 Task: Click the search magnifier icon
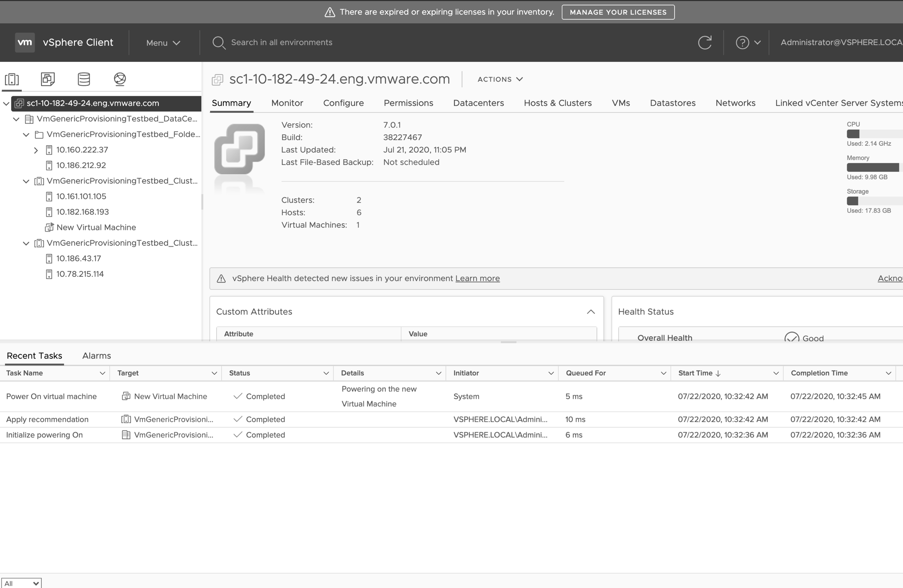tap(218, 43)
